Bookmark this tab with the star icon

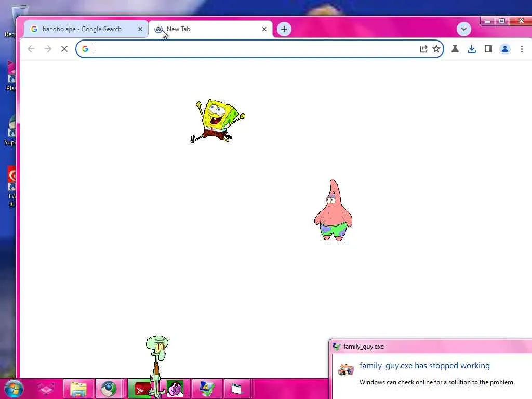pyautogui.click(x=436, y=49)
